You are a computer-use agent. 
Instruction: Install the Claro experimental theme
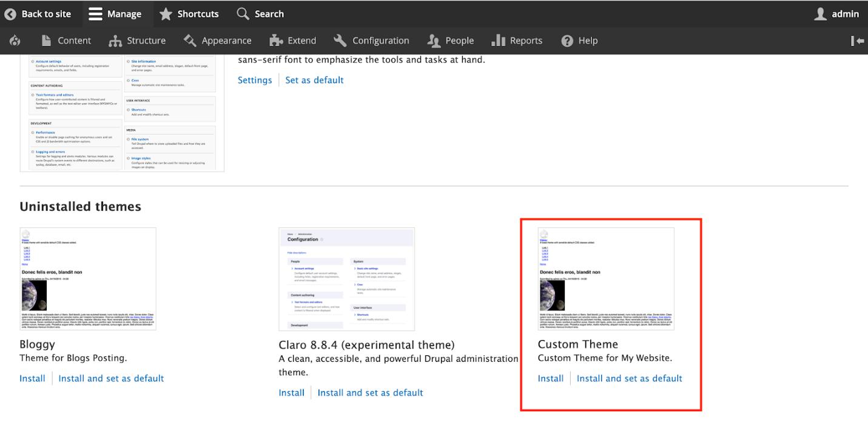click(291, 392)
